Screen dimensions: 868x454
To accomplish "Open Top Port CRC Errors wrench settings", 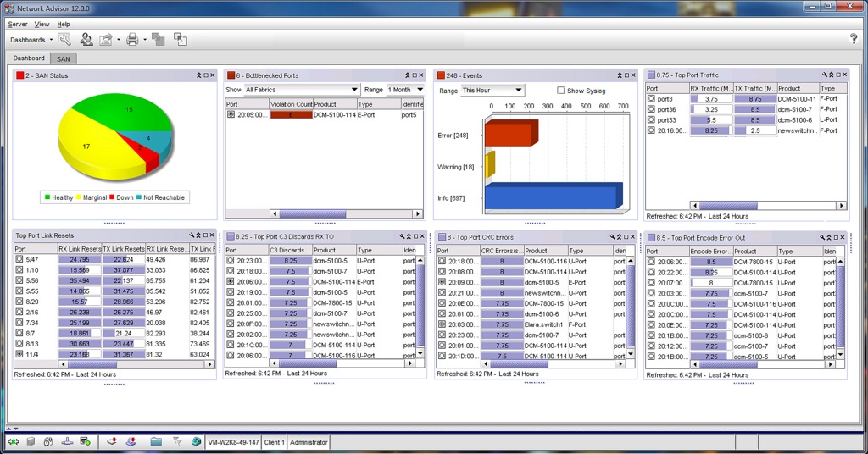I will click(613, 237).
